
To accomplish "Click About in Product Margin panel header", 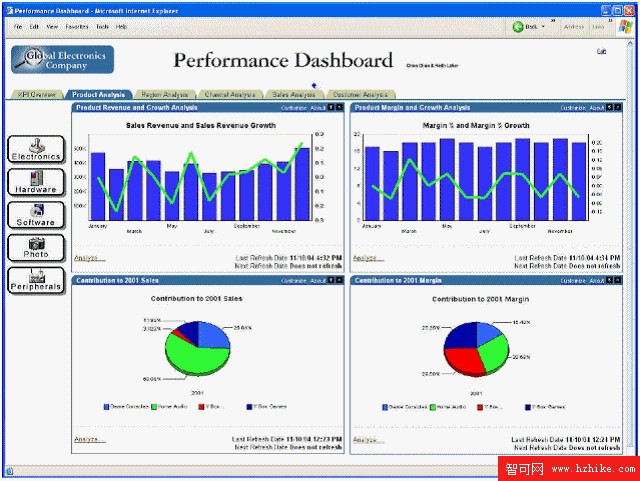I will (597, 108).
